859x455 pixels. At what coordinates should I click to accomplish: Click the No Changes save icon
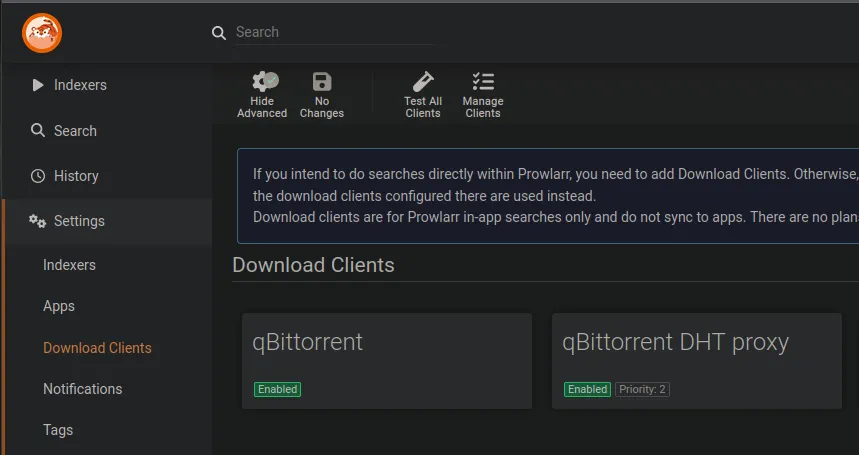(321, 83)
